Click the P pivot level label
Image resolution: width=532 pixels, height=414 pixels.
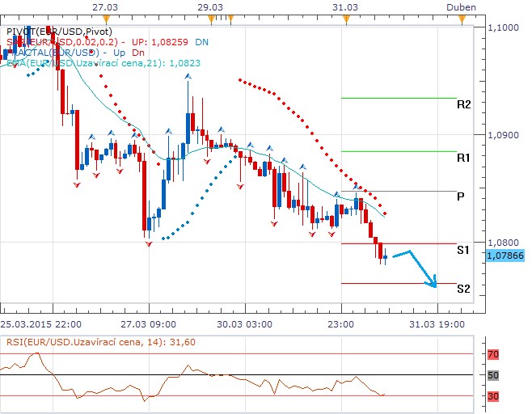tap(460, 196)
